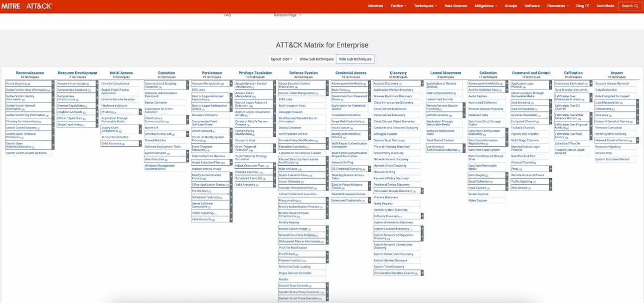This screenshot has height=303, width=644.
Task: Click the magnifier icon in Search button
Action: pos(637,6)
